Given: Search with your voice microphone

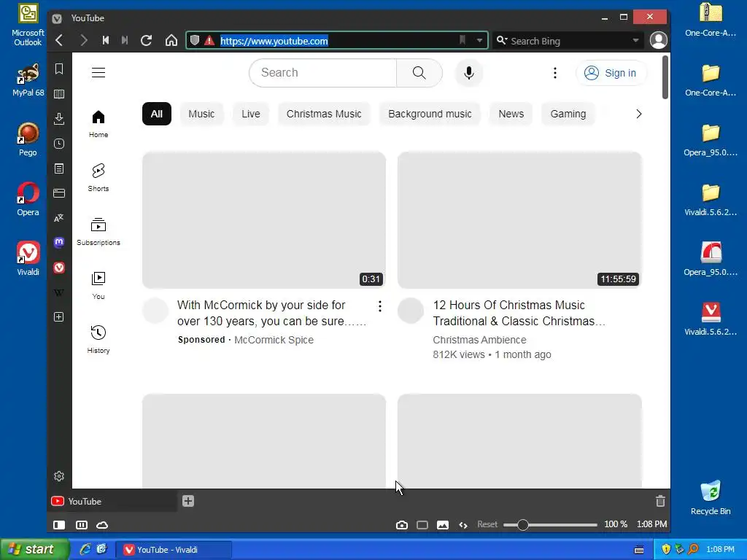Looking at the screenshot, I should point(469,73).
